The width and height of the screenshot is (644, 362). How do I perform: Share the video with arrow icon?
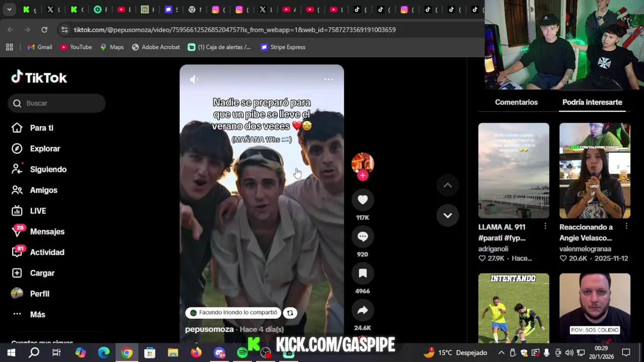point(363,310)
